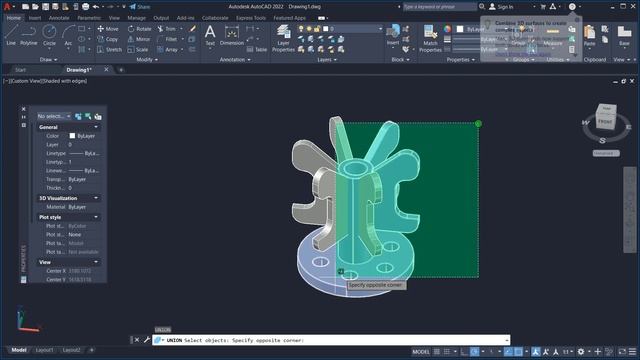Click the Erase pencil icon
640x360 pixels.
point(193,29)
